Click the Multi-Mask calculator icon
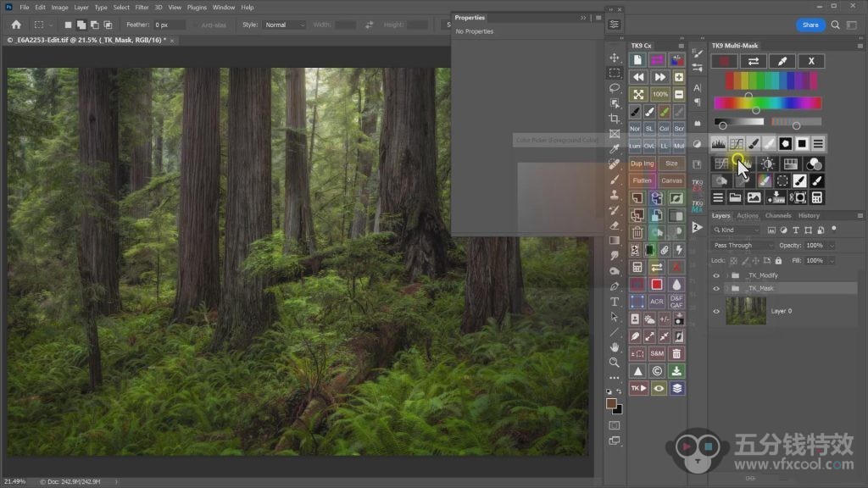This screenshot has width=868, height=488. (816, 197)
